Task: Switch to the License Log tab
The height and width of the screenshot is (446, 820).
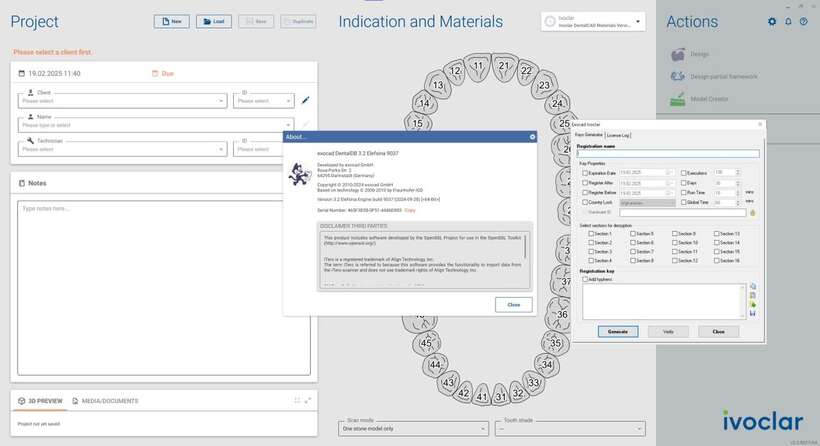Action: (618, 135)
